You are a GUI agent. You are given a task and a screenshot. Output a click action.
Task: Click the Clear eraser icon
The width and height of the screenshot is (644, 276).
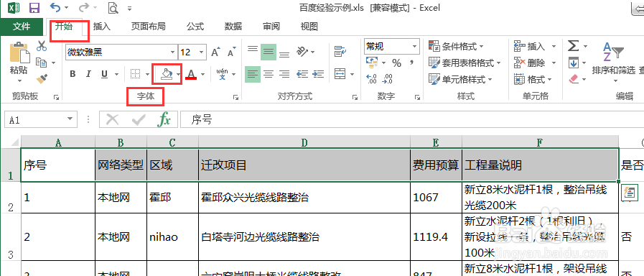pos(574,78)
